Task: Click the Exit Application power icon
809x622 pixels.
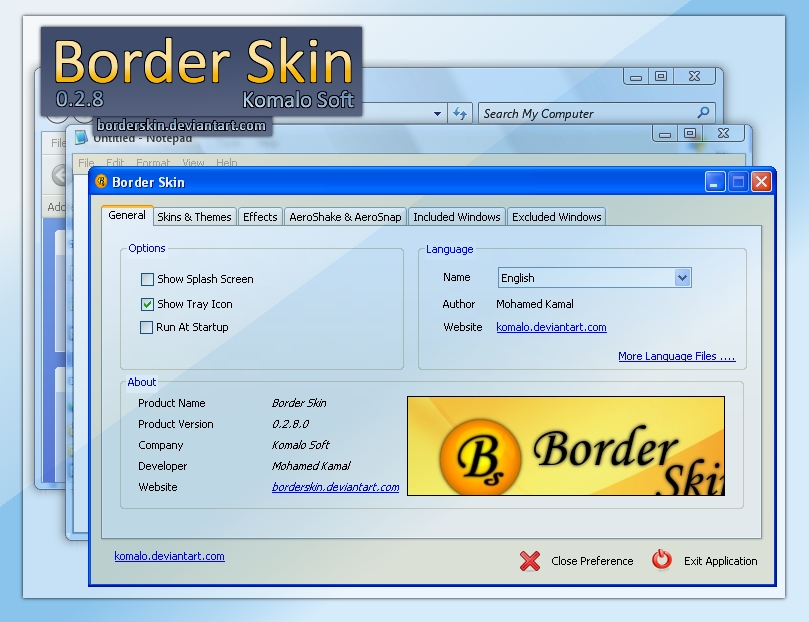Action: coord(661,561)
